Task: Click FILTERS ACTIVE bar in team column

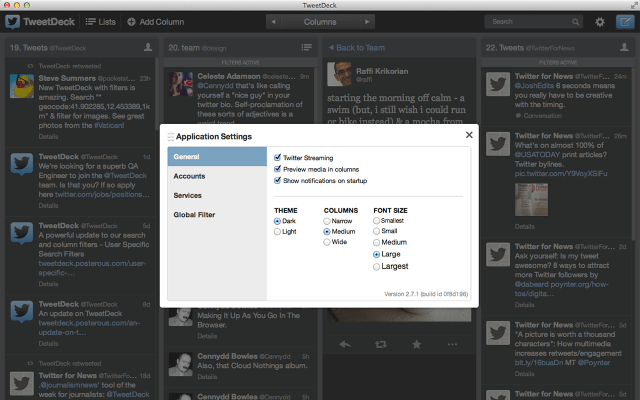Action: [x=240, y=62]
